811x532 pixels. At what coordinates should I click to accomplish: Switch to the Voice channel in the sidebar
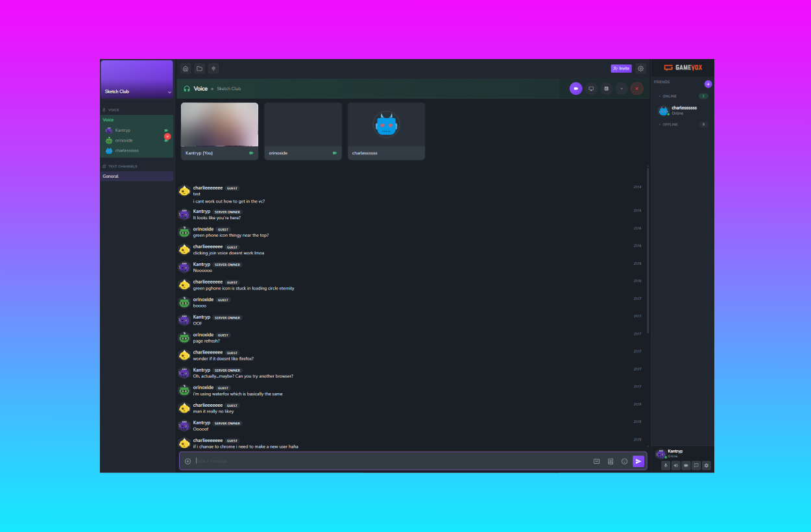(x=108, y=119)
